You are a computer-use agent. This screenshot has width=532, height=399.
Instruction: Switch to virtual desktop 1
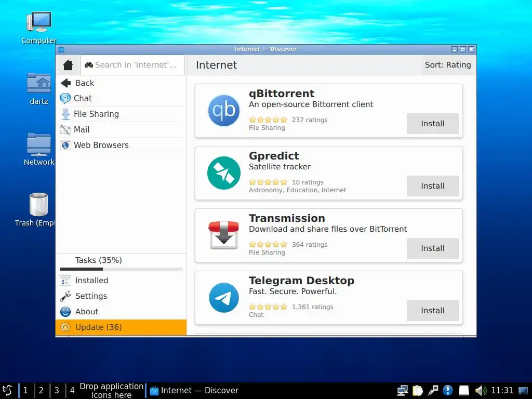tap(25, 391)
